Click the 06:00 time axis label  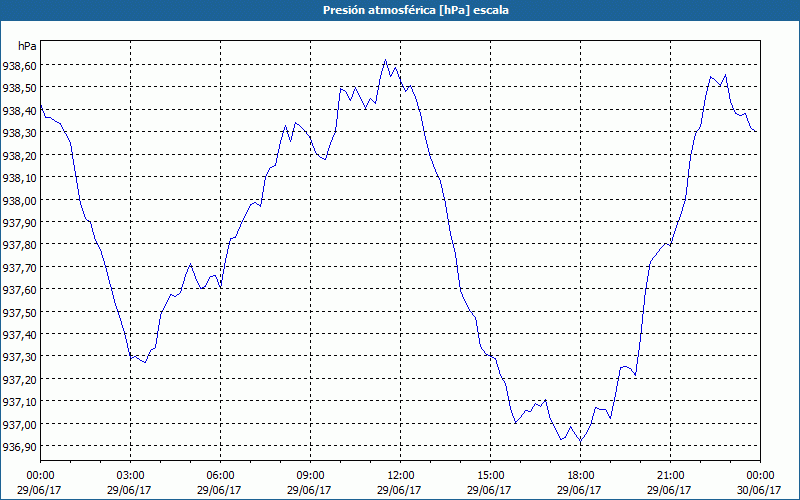[220, 476]
